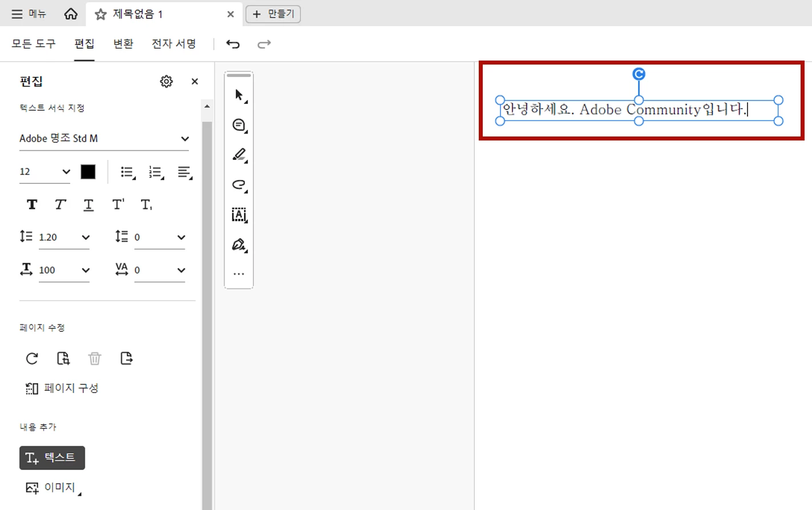Select the highlighter pen tool

(x=239, y=155)
